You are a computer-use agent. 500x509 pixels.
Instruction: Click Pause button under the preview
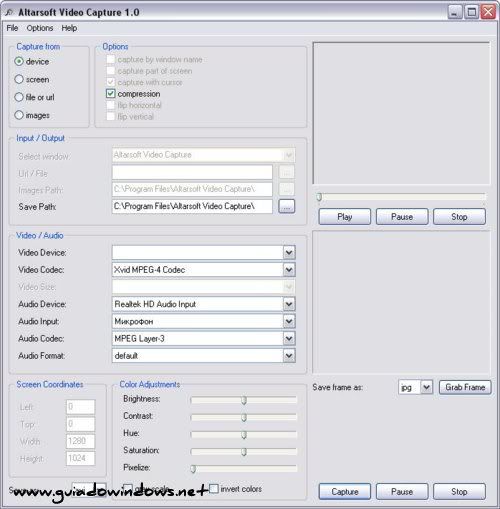(402, 217)
